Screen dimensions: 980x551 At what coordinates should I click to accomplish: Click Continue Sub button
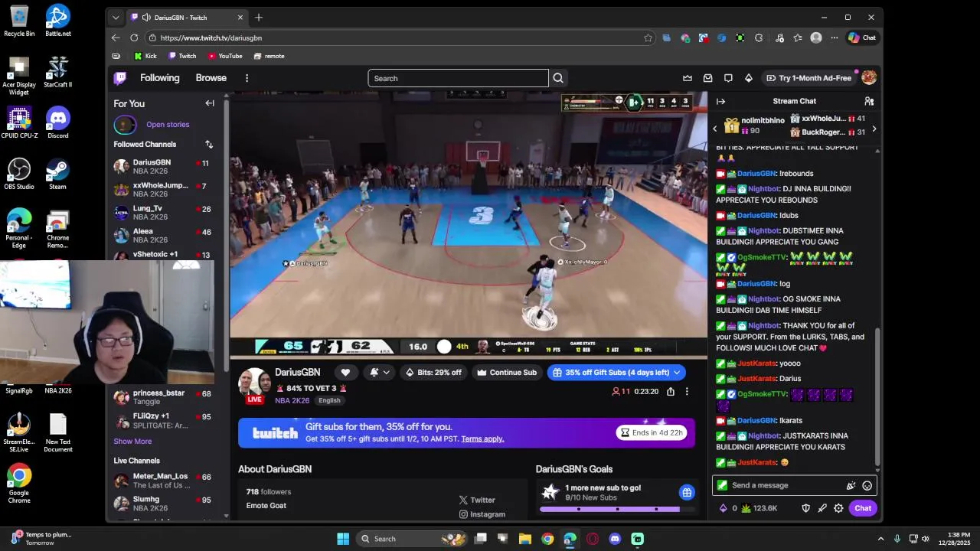click(506, 373)
